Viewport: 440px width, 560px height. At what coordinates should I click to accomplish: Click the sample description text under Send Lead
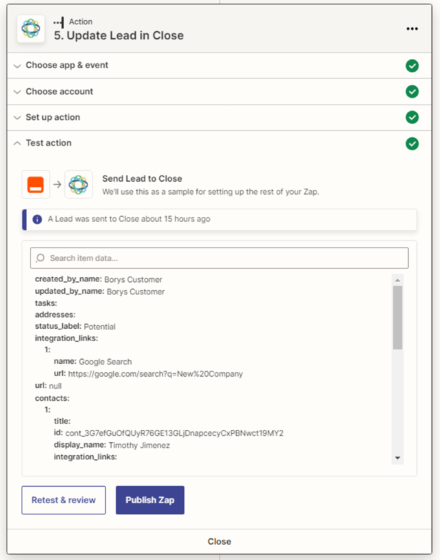pyautogui.click(x=211, y=192)
